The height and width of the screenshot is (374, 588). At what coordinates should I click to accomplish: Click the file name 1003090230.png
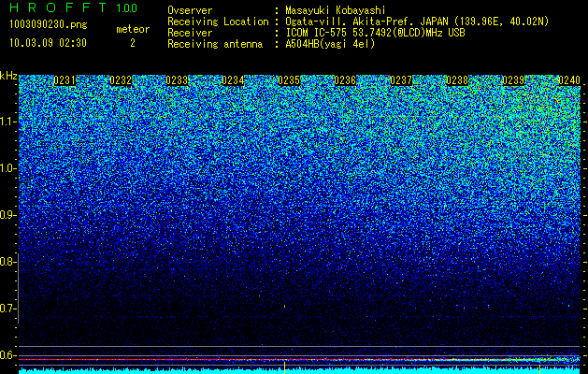coord(49,25)
